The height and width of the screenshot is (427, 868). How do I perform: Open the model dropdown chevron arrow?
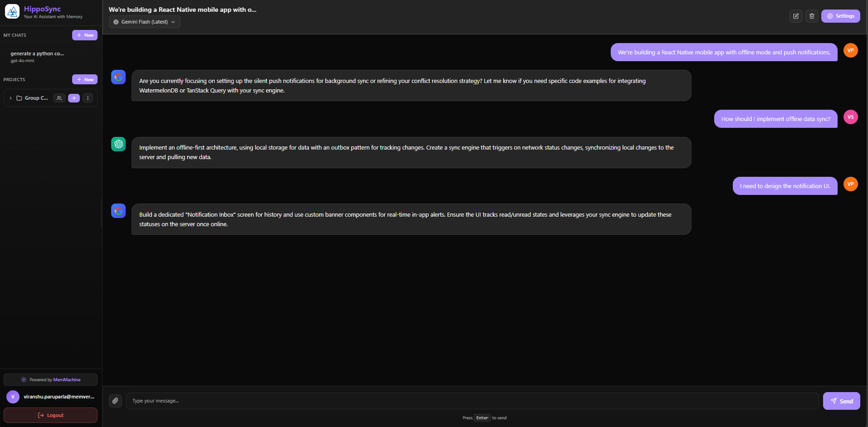coord(173,21)
